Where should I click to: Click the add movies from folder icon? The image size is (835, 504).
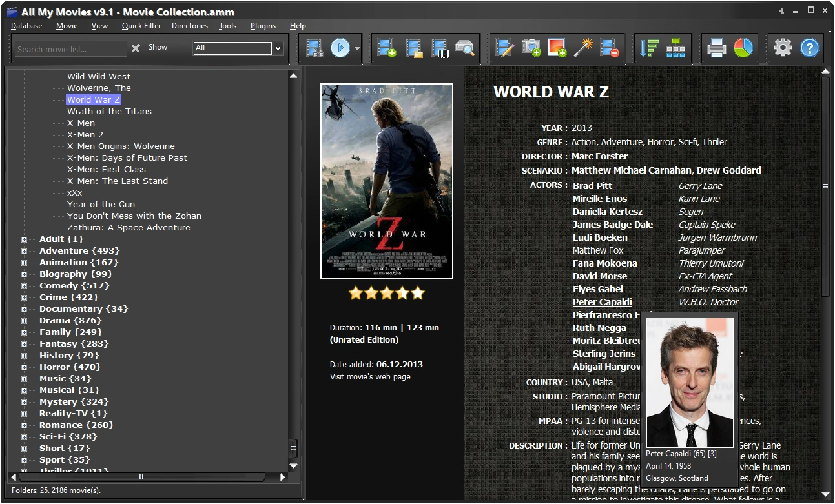[x=414, y=48]
